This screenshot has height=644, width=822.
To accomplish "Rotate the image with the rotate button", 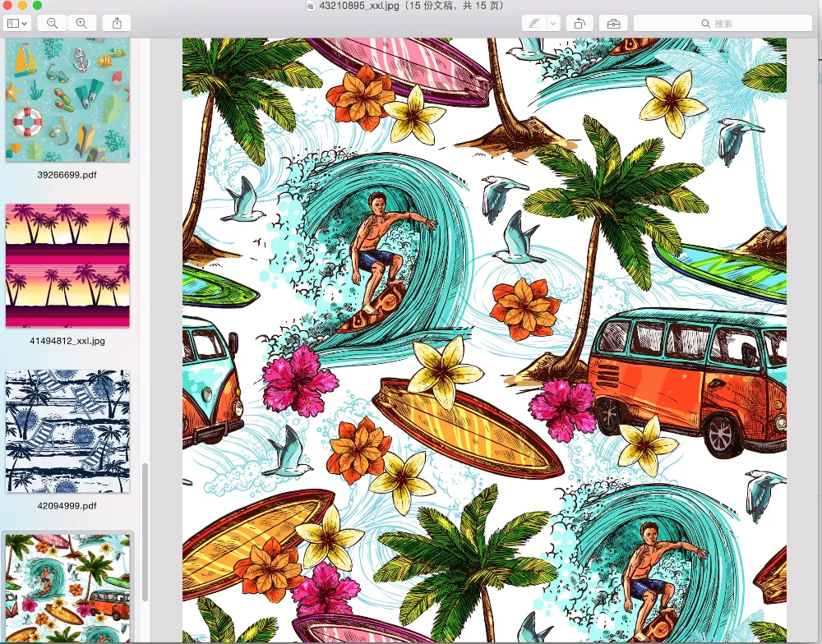I will (x=580, y=24).
